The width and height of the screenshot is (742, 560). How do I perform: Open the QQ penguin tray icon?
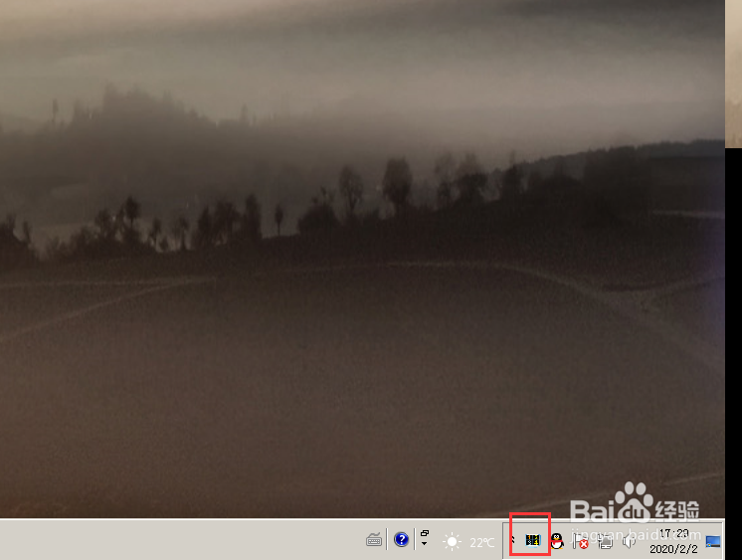click(557, 540)
